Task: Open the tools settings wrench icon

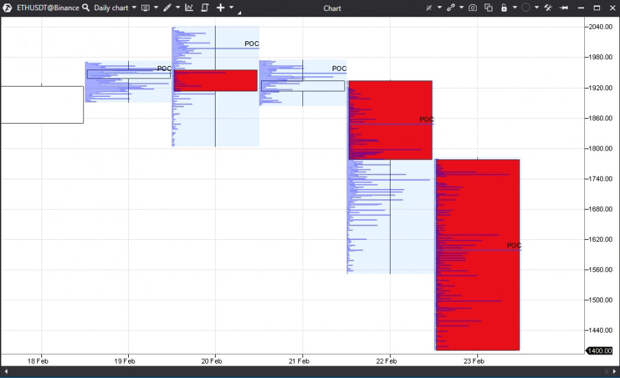Action: click(x=548, y=8)
